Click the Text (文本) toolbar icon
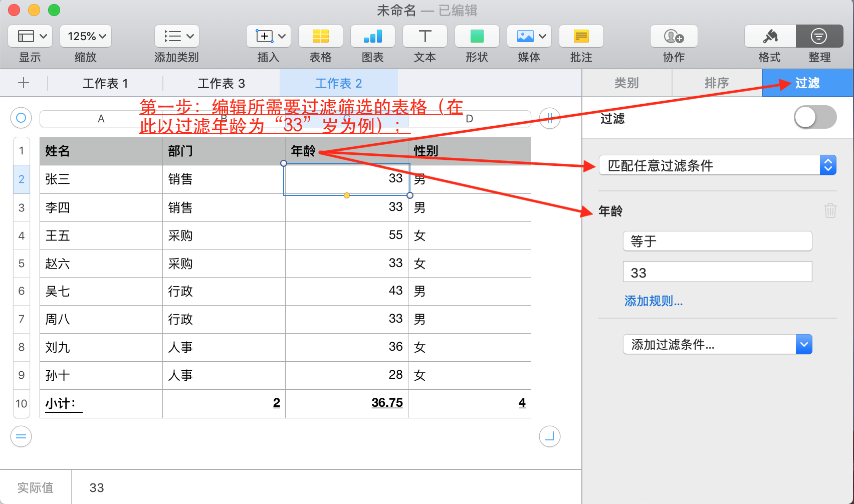Image resolution: width=854 pixels, height=504 pixels. click(x=424, y=37)
